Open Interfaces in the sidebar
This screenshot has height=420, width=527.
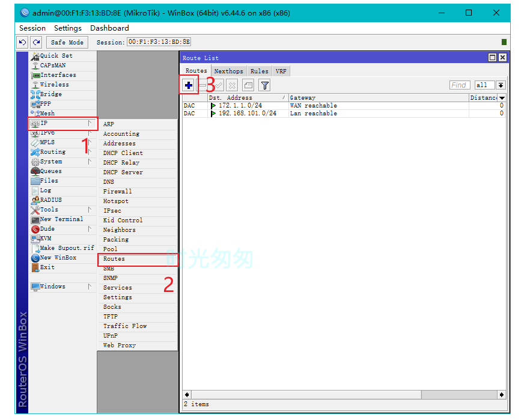click(x=62, y=75)
